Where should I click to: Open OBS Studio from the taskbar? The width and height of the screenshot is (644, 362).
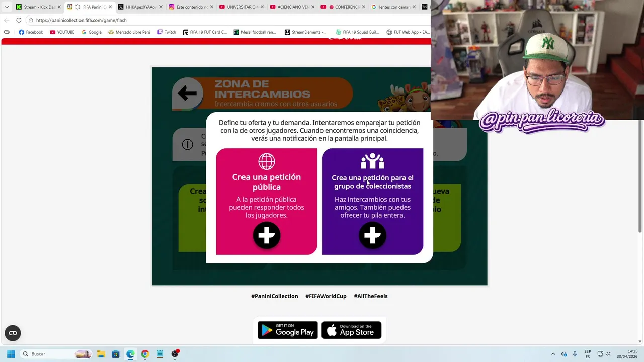(x=175, y=354)
